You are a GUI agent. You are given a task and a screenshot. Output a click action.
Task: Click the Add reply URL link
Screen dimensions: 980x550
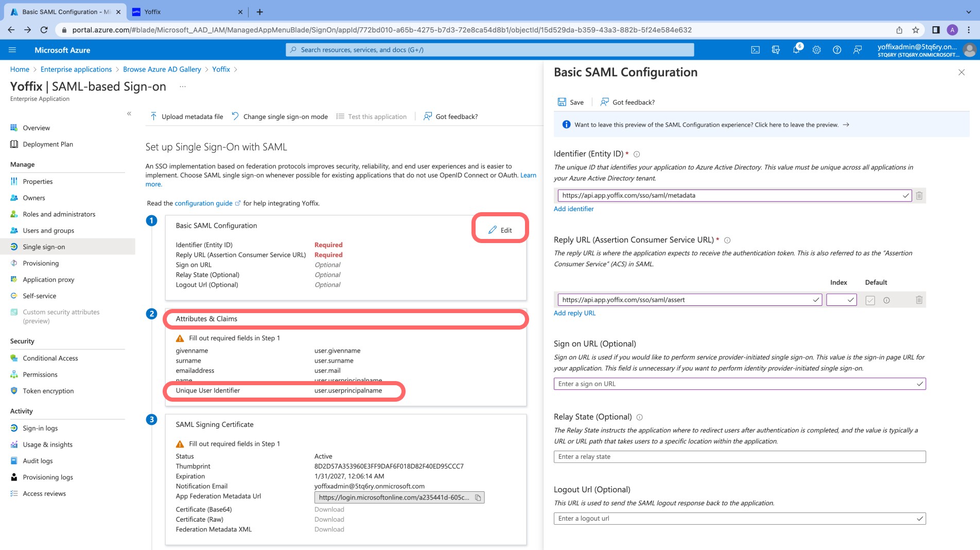pyautogui.click(x=574, y=313)
